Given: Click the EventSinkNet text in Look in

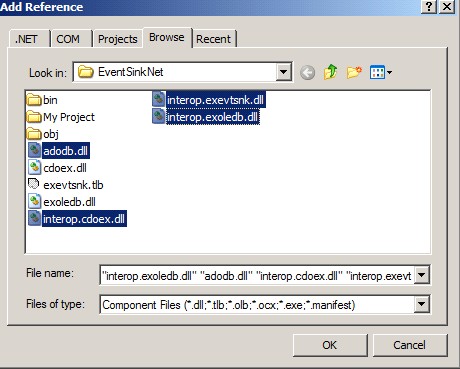Looking at the screenshot, I should click(130, 72).
